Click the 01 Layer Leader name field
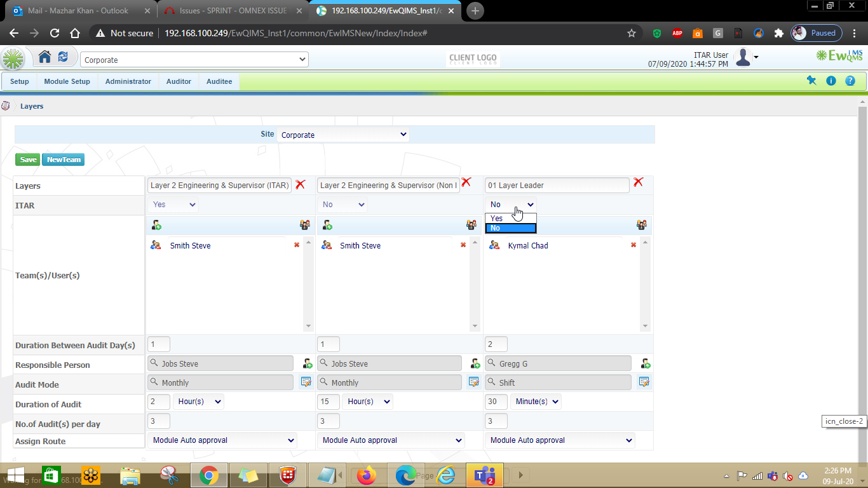868x488 pixels. (557, 185)
